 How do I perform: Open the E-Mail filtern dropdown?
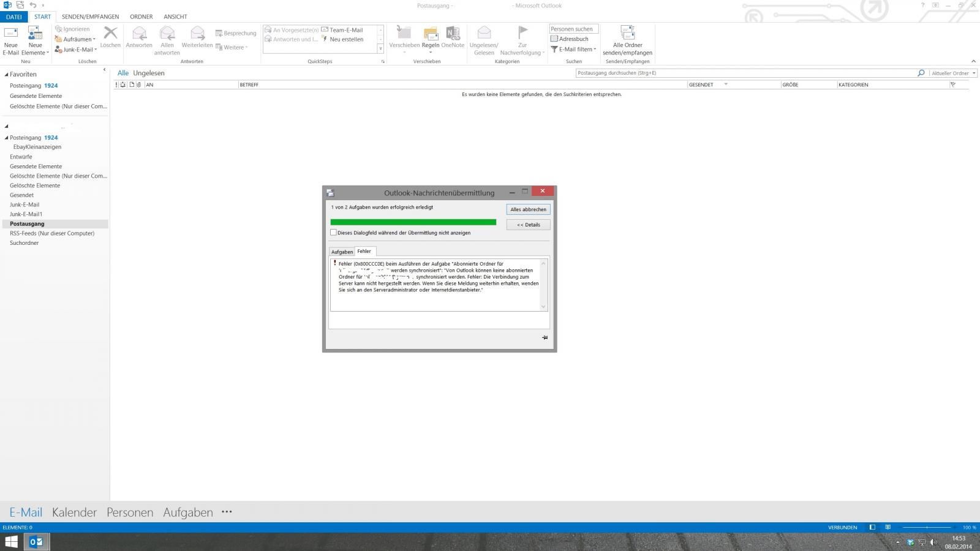click(573, 49)
